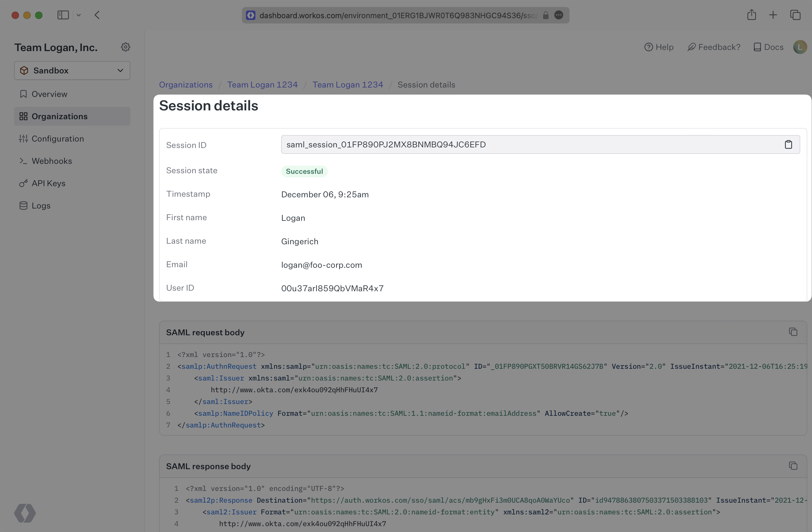Open organization settings via the gear icon
The image size is (812, 532).
click(x=126, y=47)
